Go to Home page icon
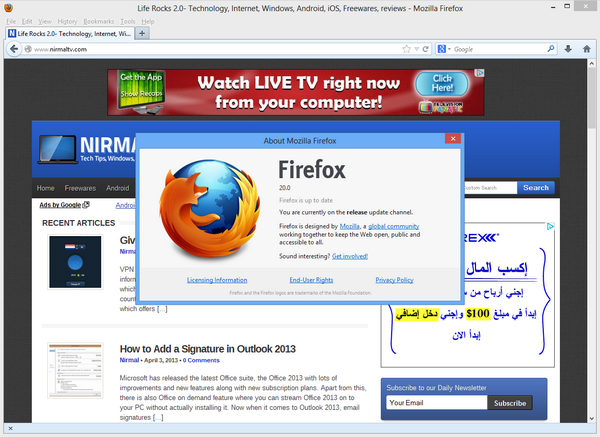Viewport: 600px width, 437px height. pos(587,49)
